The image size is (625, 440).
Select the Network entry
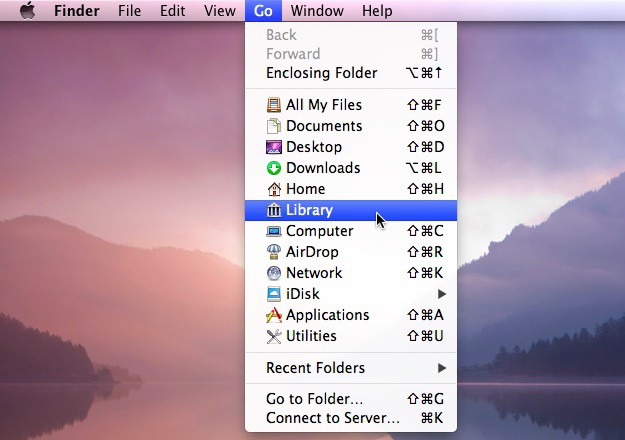351,273
